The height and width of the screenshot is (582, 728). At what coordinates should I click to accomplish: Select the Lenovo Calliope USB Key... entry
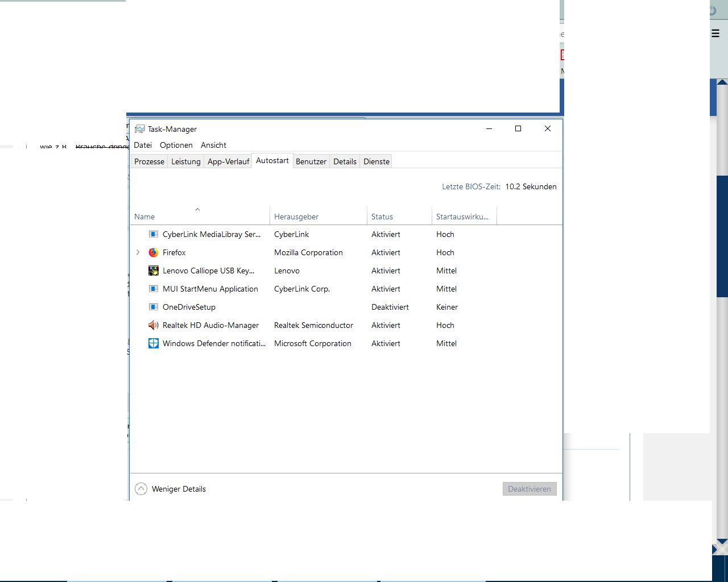pos(208,271)
